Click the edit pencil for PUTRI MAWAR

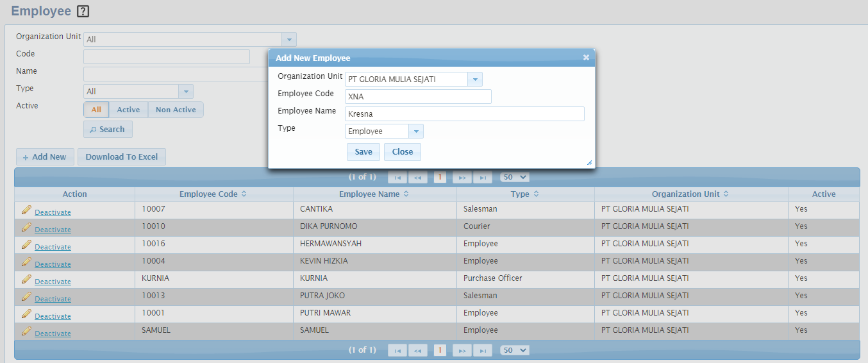[x=26, y=314]
